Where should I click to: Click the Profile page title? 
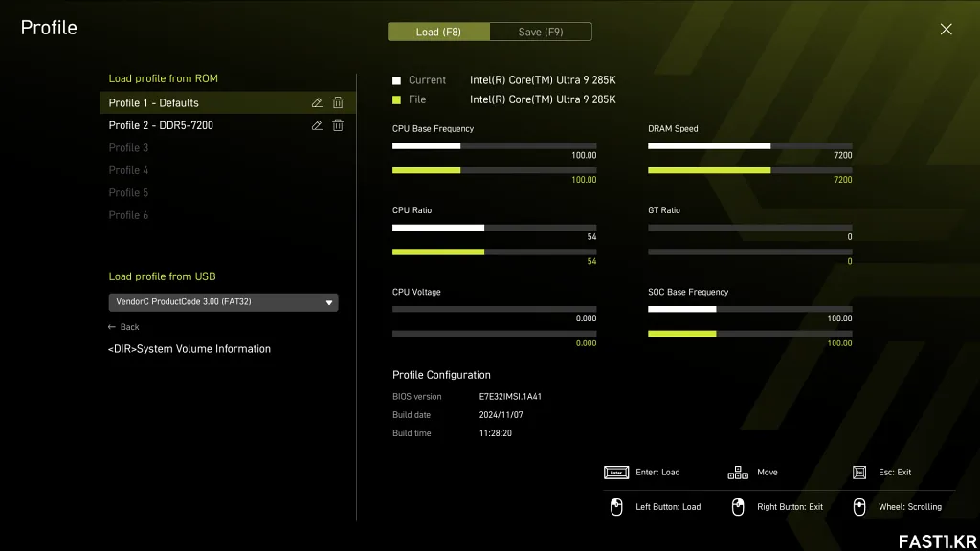[49, 28]
